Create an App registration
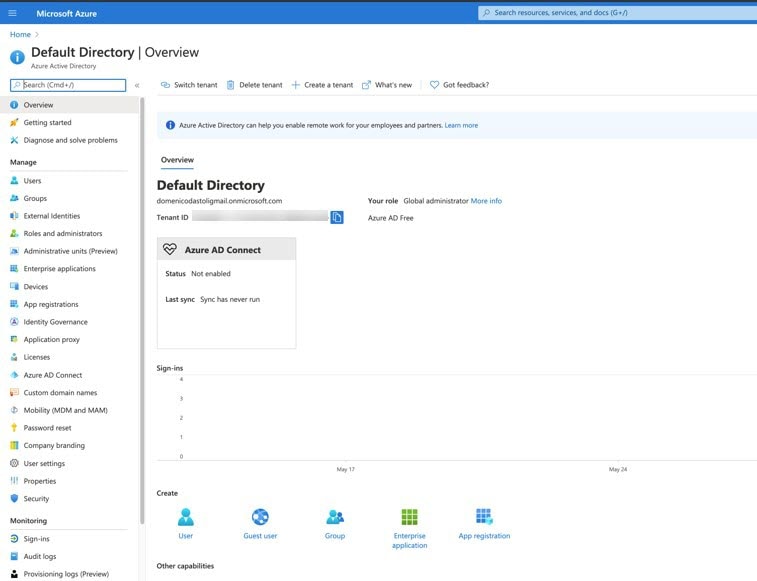757x581 pixels. (484, 524)
